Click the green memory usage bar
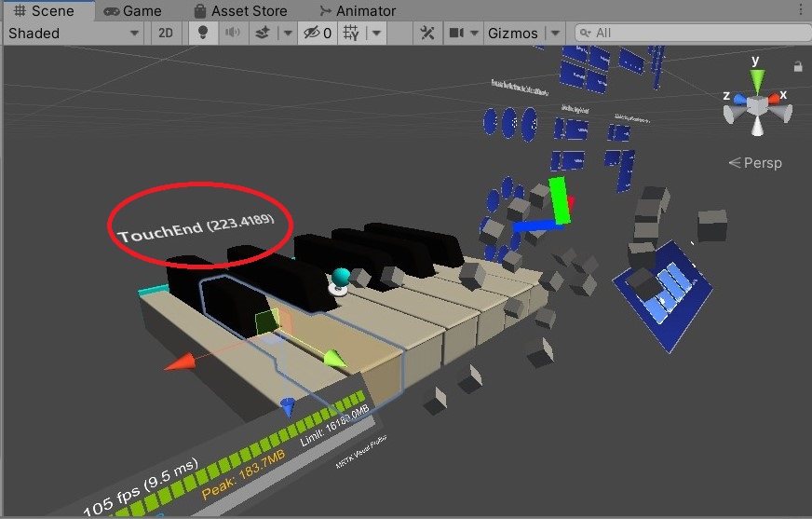This screenshot has height=519, width=812. [x=238, y=456]
